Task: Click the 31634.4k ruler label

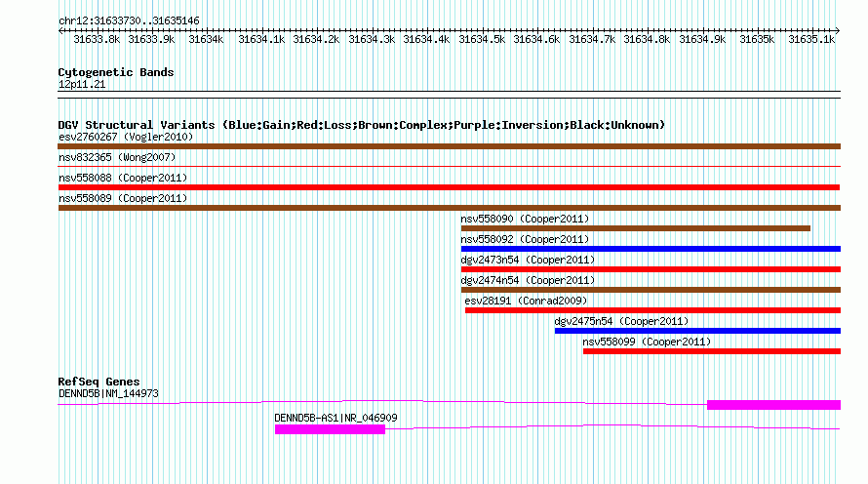Action: point(426,39)
